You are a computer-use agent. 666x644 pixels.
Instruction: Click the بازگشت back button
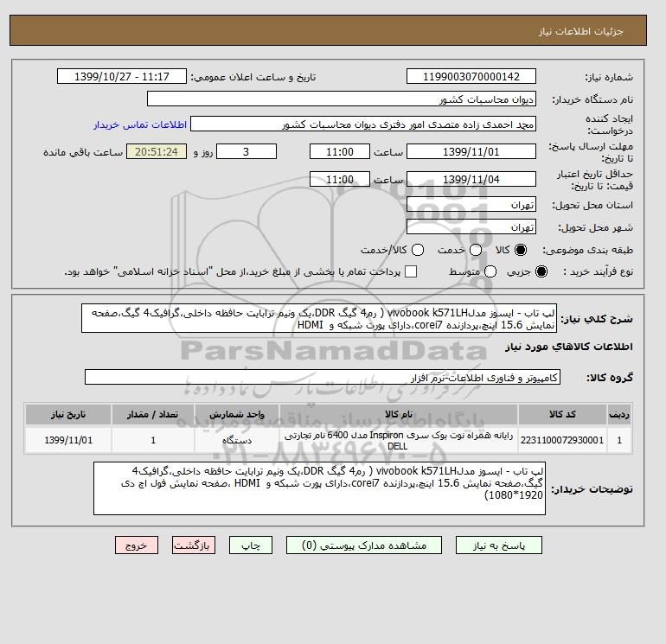coord(194,545)
